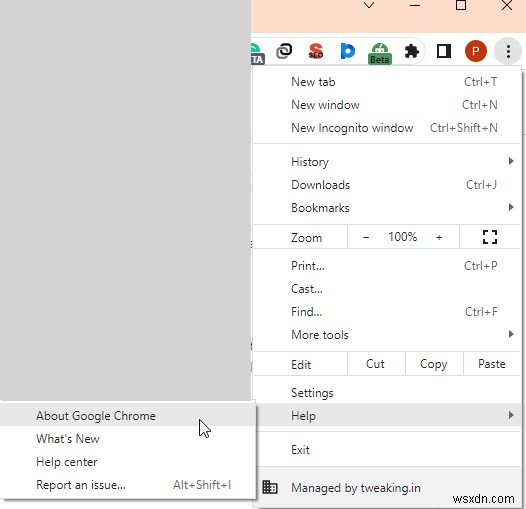Choose Print... from the menu
The image size is (526, 509).
point(387,266)
